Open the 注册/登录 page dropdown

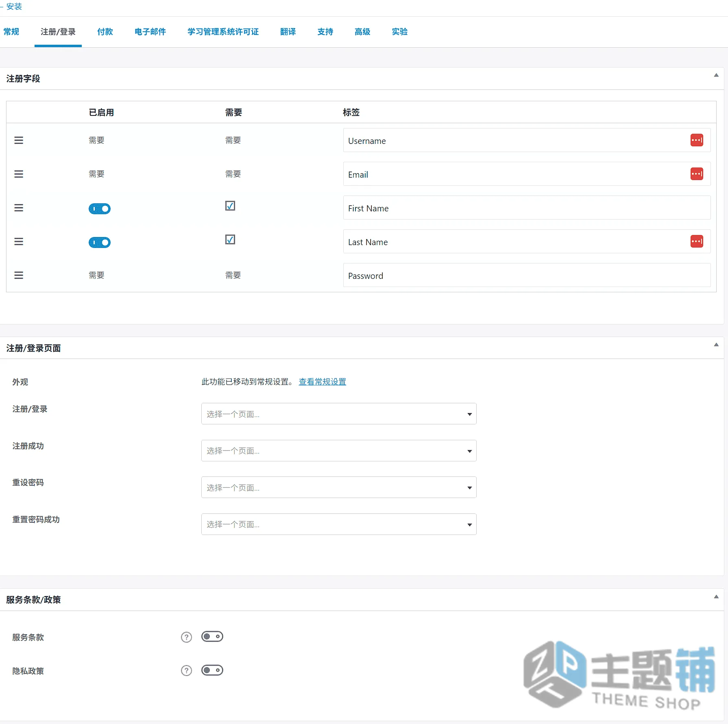[x=339, y=414]
